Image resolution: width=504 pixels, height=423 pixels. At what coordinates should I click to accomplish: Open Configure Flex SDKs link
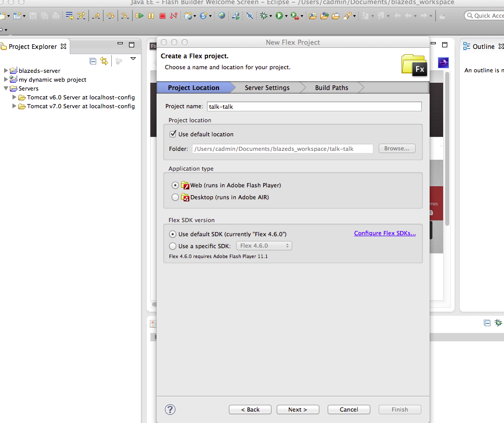coord(385,234)
